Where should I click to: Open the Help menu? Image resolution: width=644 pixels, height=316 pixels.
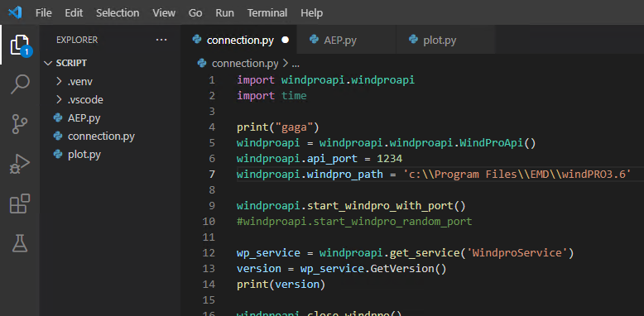[312, 12]
